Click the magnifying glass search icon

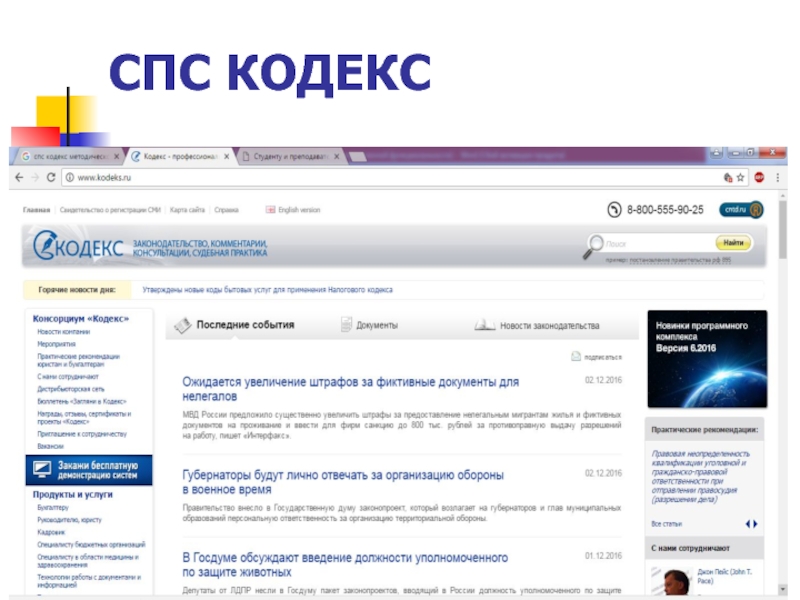(593, 246)
